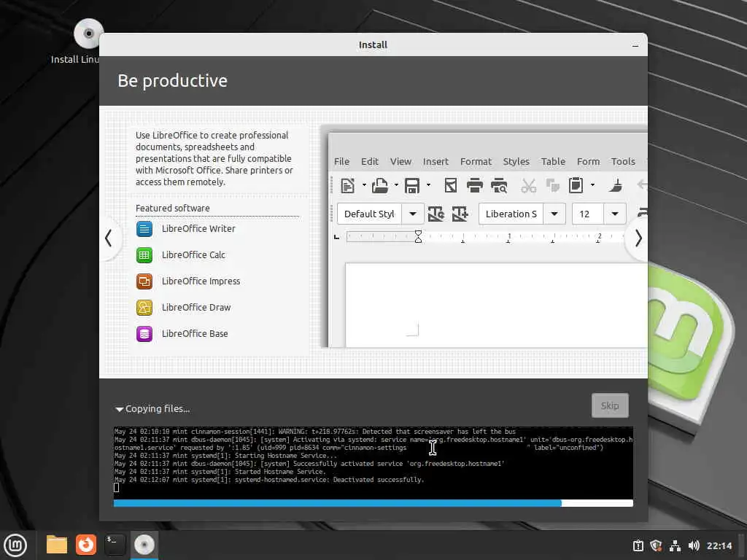The image size is (747, 560).
Task: Click inside the installer log terminal
Action: [x=373, y=463]
